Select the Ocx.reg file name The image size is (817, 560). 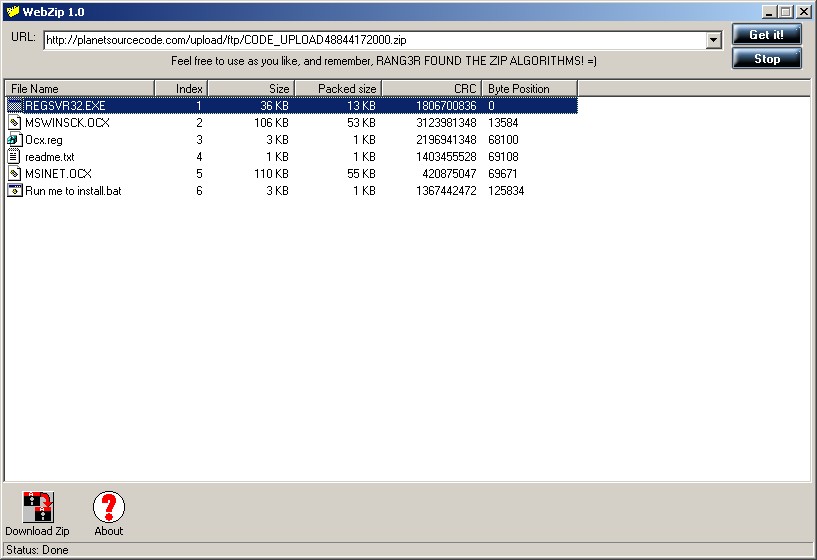click(x=44, y=140)
